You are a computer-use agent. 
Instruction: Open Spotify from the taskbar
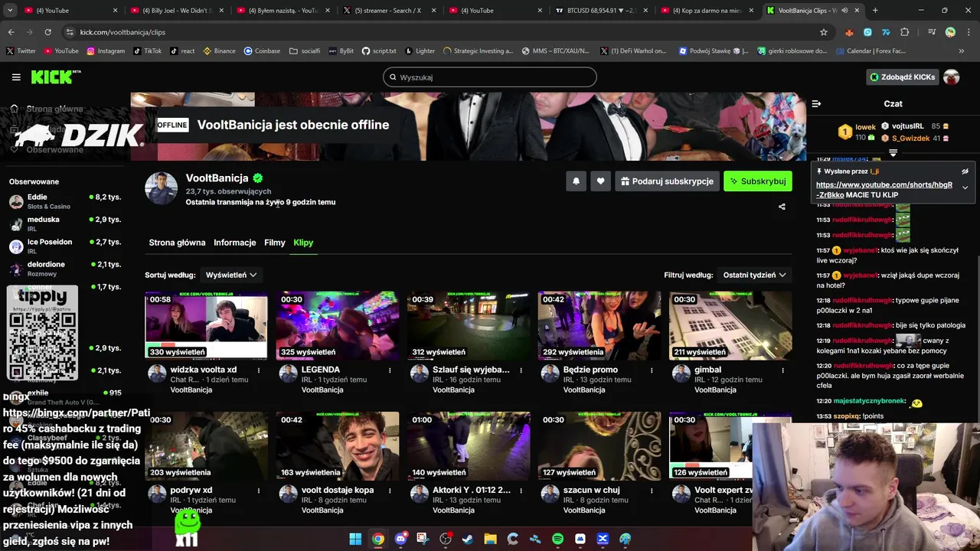pyautogui.click(x=557, y=539)
